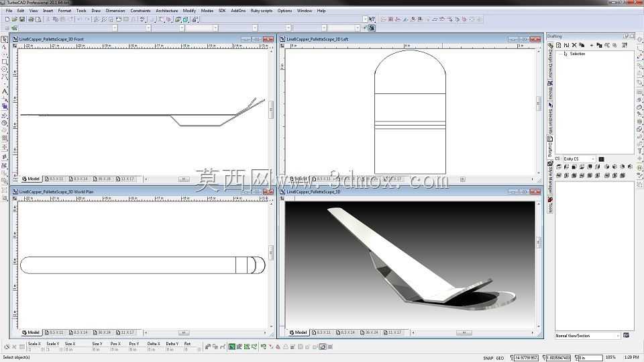Image resolution: width=644 pixels, height=362 pixels.
Task: Click the 105% zoom value in status bar
Action: (610, 358)
